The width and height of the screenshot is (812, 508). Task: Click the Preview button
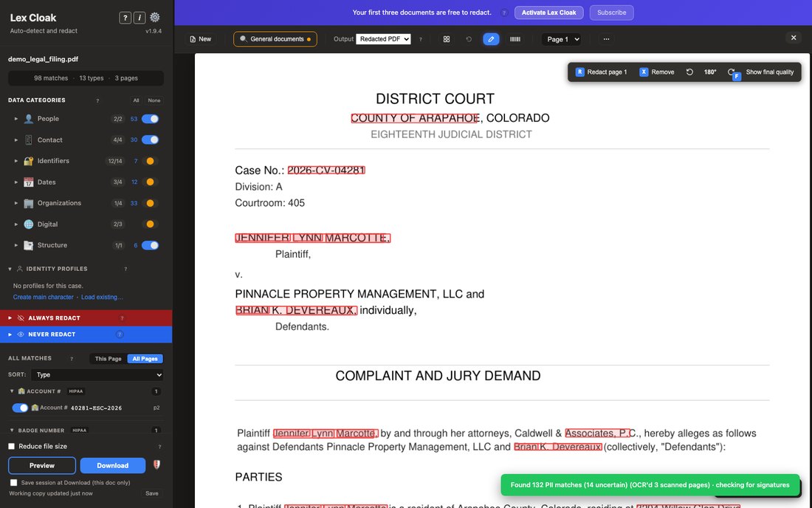coord(42,465)
